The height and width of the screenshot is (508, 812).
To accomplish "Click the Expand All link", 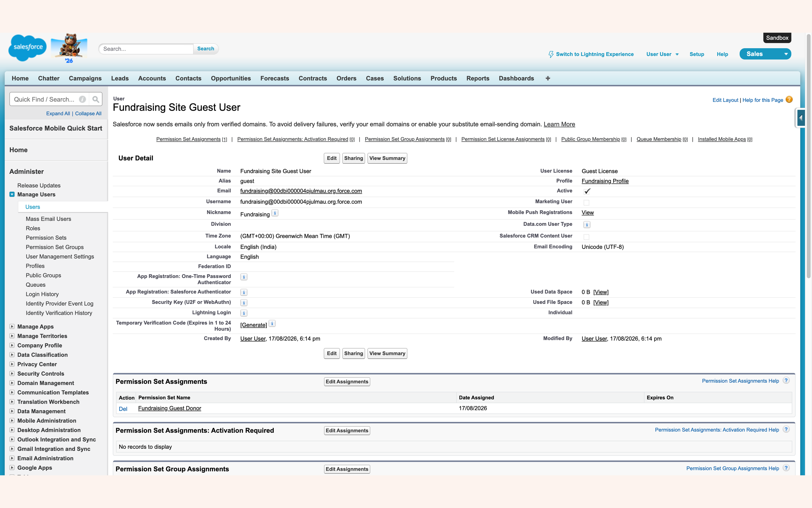I will 58,113.
